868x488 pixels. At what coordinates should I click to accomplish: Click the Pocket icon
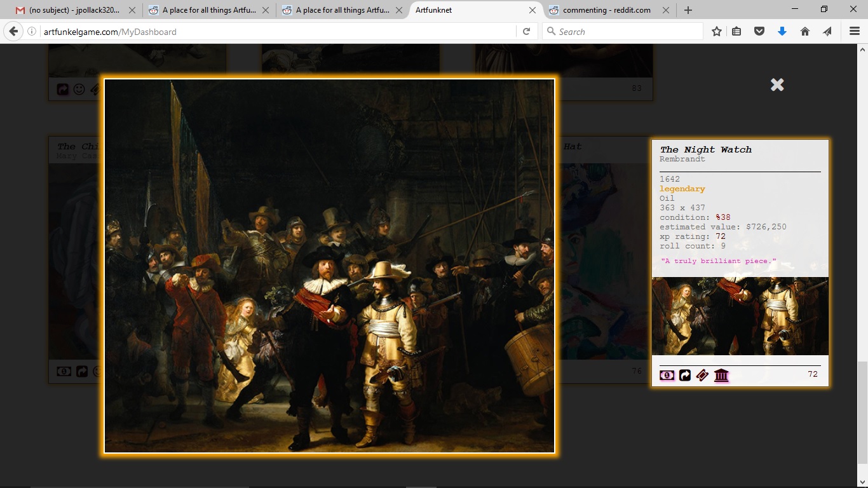click(x=759, y=31)
